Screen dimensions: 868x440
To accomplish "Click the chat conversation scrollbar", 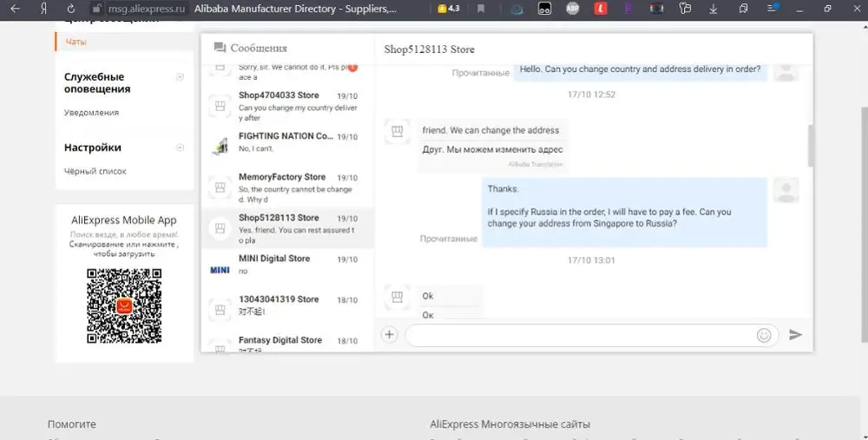I will pyautogui.click(x=811, y=146).
